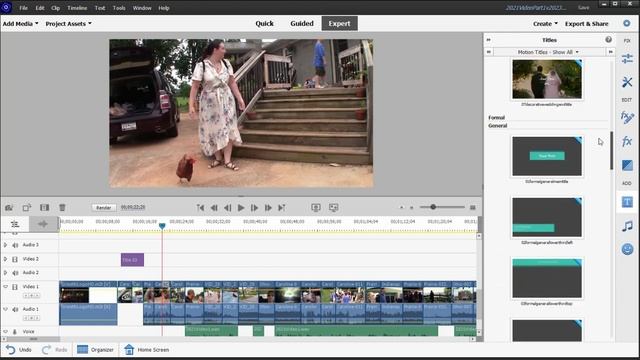Open the Window menu
This screenshot has height=360, width=640.
pos(142,8)
